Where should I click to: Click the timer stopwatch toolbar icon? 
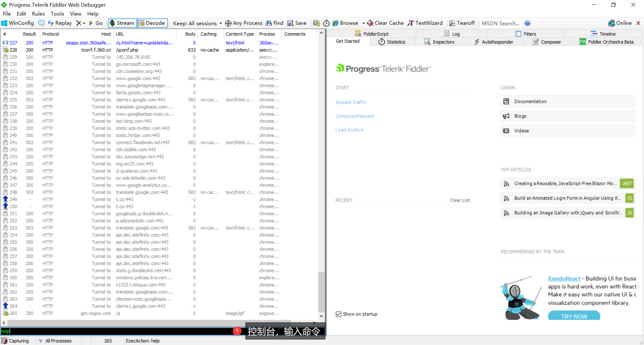click(326, 23)
